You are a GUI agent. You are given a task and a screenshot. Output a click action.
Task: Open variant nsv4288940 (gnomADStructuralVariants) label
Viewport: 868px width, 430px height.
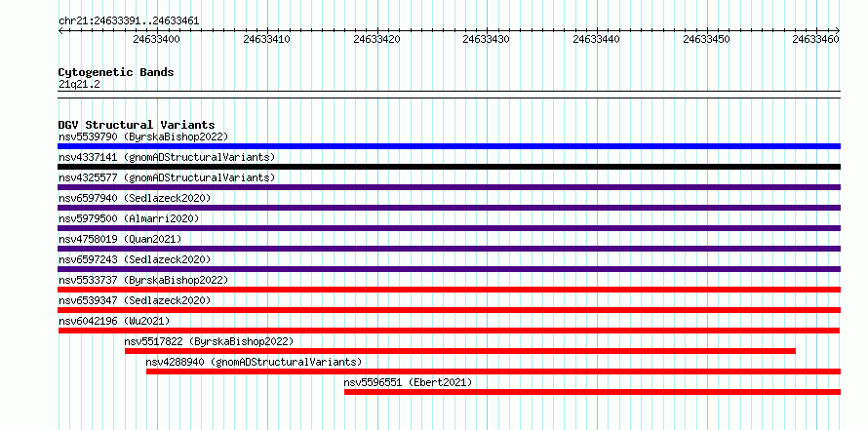click(254, 362)
